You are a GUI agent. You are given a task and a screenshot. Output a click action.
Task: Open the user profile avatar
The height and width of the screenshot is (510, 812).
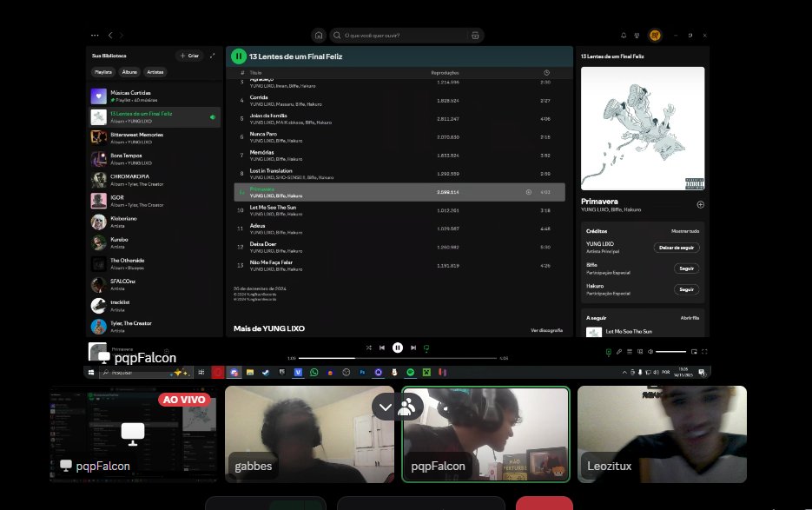pos(655,36)
